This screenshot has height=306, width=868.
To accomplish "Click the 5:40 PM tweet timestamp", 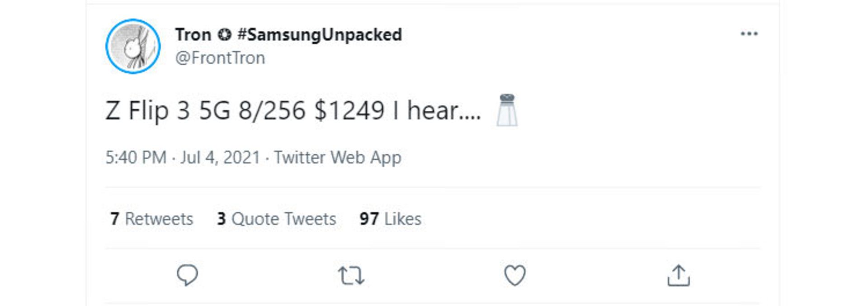I will tap(136, 158).
